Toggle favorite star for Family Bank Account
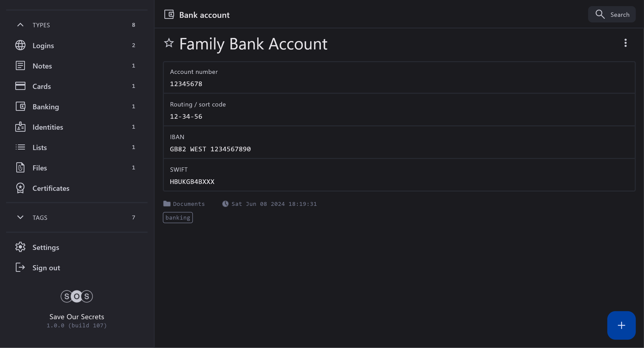Image resolution: width=644 pixels, height=348 pixels. 169,43
